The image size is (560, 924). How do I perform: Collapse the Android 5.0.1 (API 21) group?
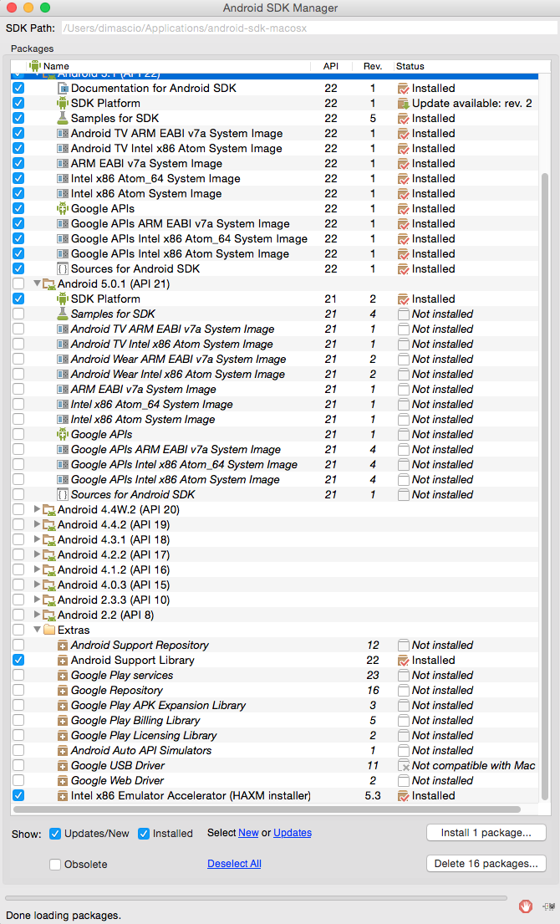37,283
